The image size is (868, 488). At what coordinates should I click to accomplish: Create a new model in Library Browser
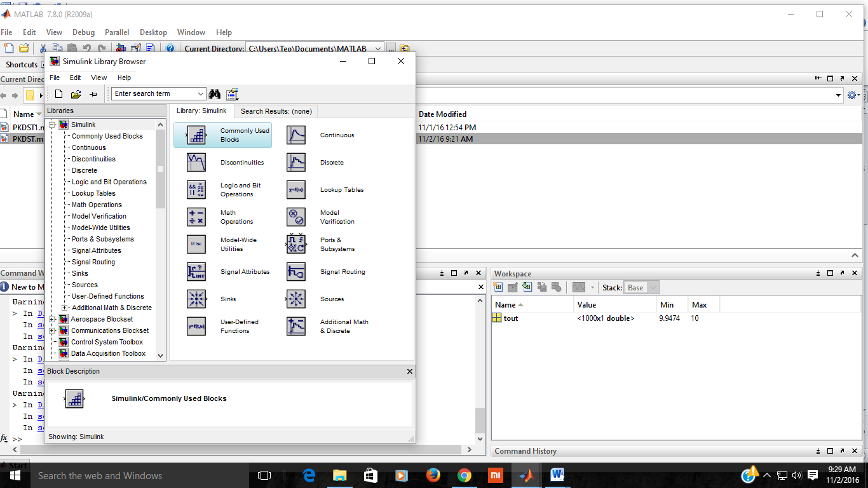pyautogui.click(x=58, y=94)
